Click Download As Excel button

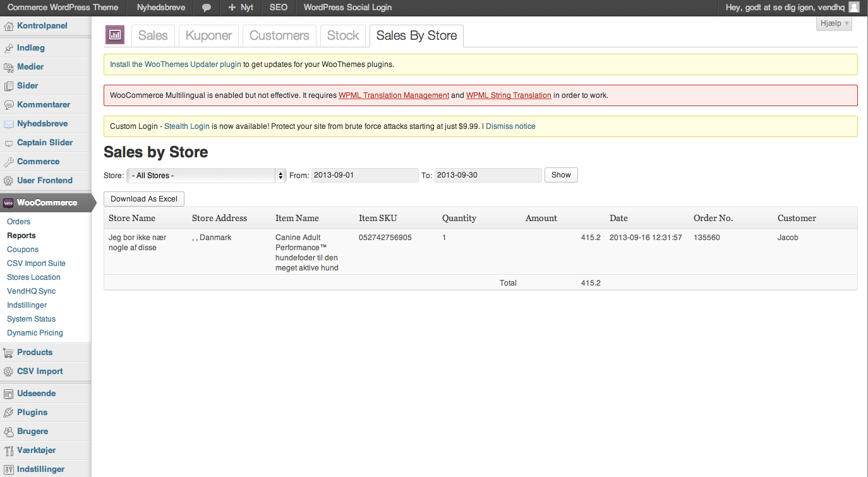tap(143, 199)
